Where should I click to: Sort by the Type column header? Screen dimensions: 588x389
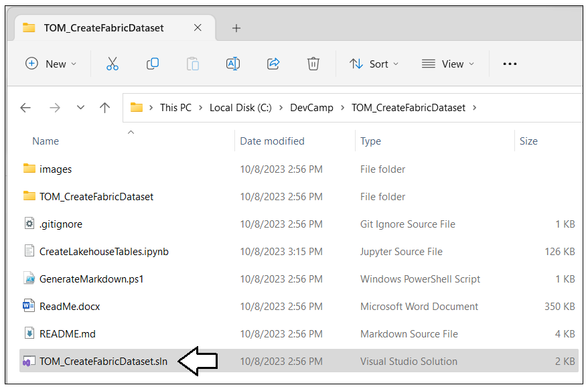pos(370,141)
